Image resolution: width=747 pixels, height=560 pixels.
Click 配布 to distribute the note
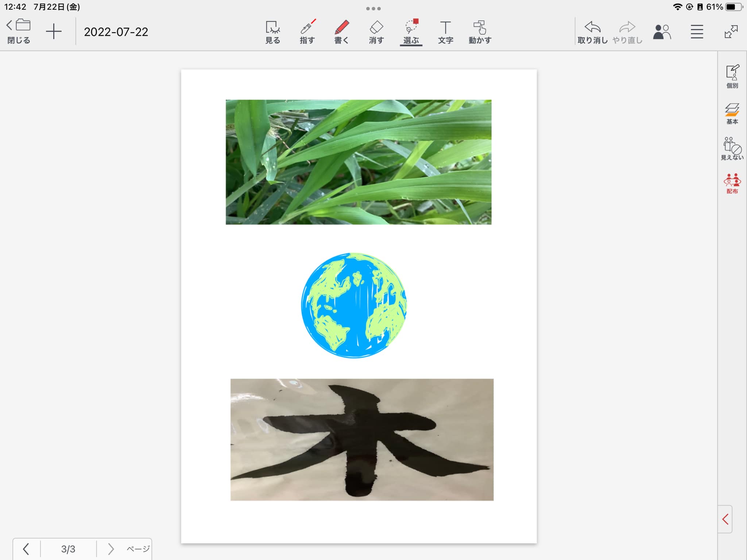click(x=732, y=184)
